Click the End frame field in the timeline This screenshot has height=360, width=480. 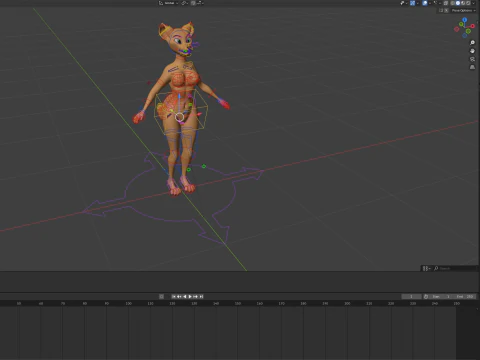pyautogui.click(x=464, y=296)
